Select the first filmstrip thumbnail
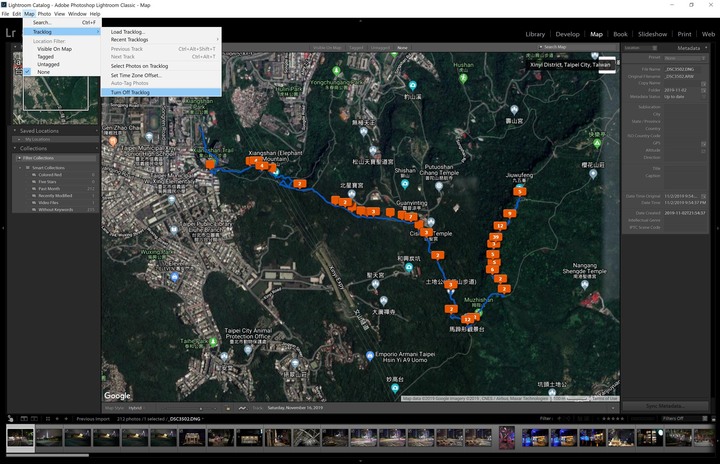 [20, 437]
